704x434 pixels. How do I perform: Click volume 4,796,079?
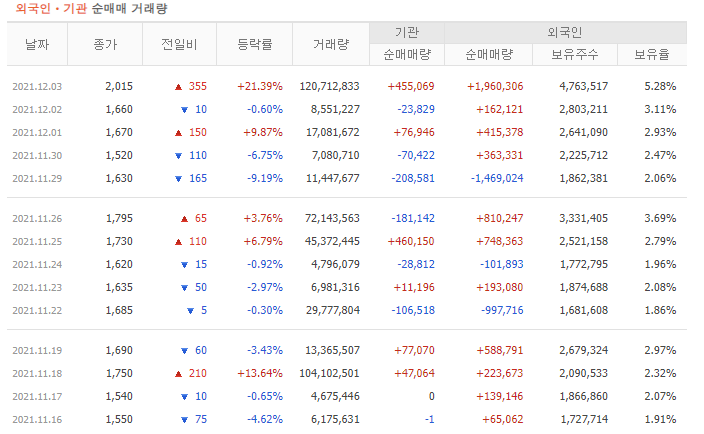coord(335,264)
